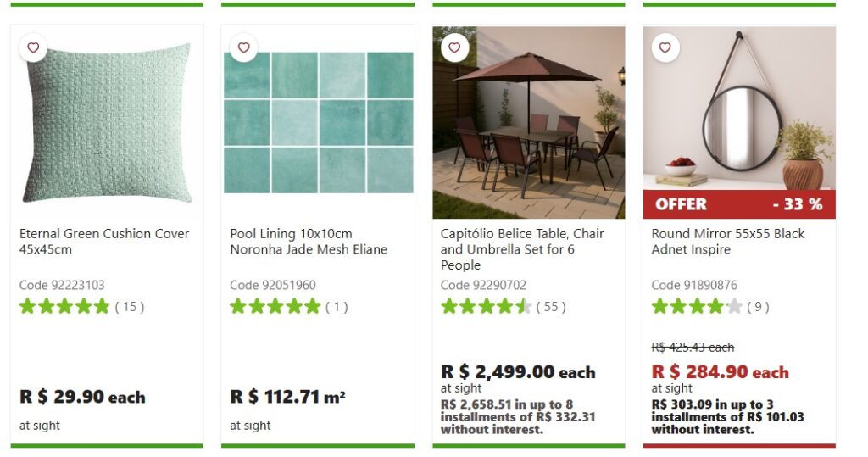Save Round Mirror to favorites heart
868x457 pixels.
(x=665, y=48)
